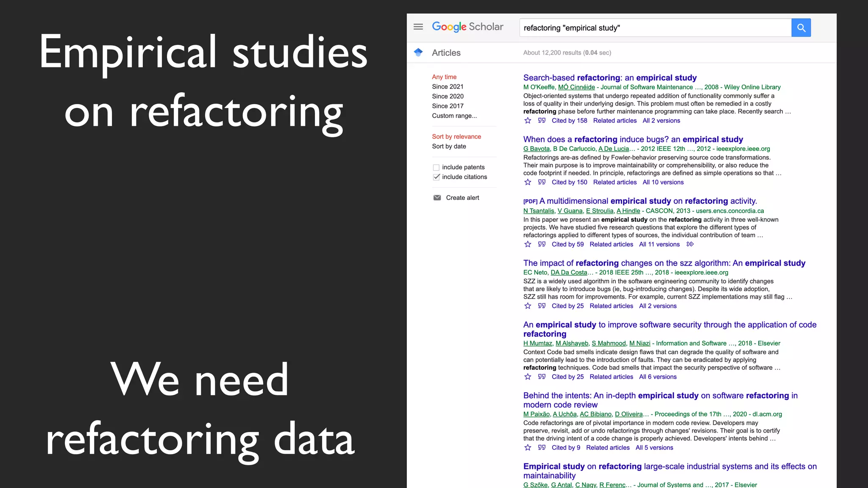Star the multidimensional empirical study result

(528, 244)
